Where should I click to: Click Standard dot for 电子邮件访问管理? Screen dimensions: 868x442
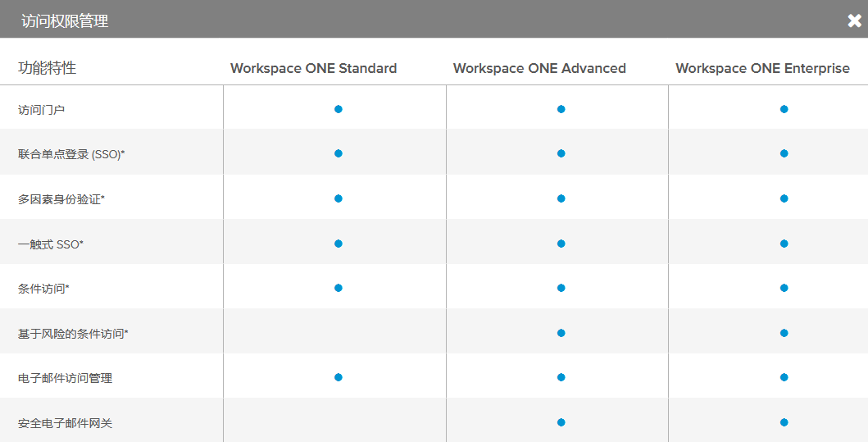click(338, 377)
